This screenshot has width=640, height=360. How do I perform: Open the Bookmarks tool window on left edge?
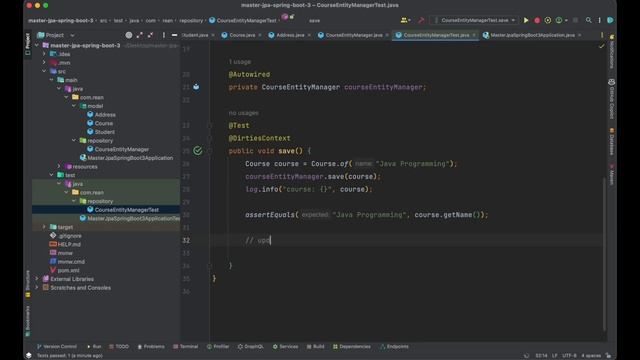pyautogui.click(x=28, y=321)
